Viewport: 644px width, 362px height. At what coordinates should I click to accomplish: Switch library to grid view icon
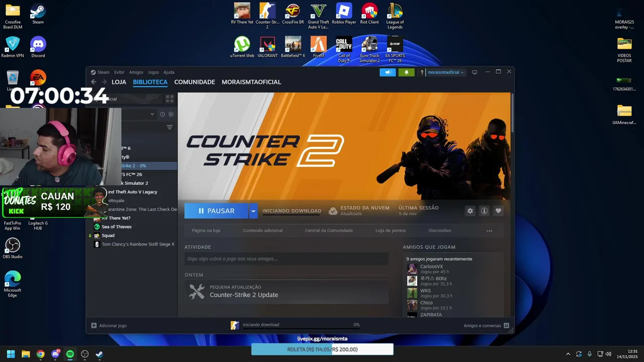point(170,99)
